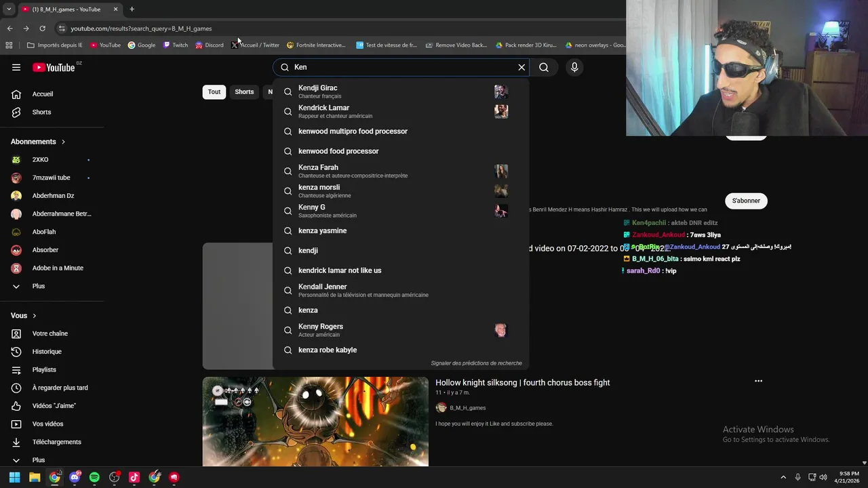This screenshot has width=868, height=488.
Task: Select the plain kenza suggestion
Action: pyautogui.click(x=401, y=310)
